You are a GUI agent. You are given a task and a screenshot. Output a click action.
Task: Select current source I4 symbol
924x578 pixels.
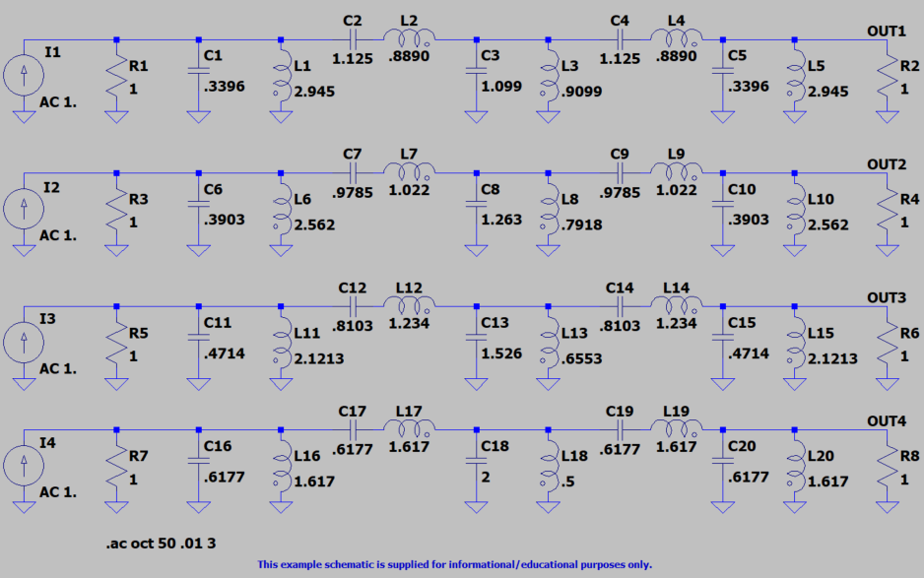point(24,466)
